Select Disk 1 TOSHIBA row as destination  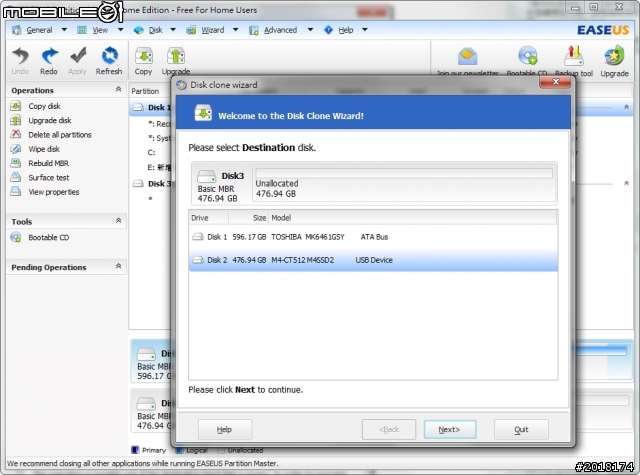point(373,237)
